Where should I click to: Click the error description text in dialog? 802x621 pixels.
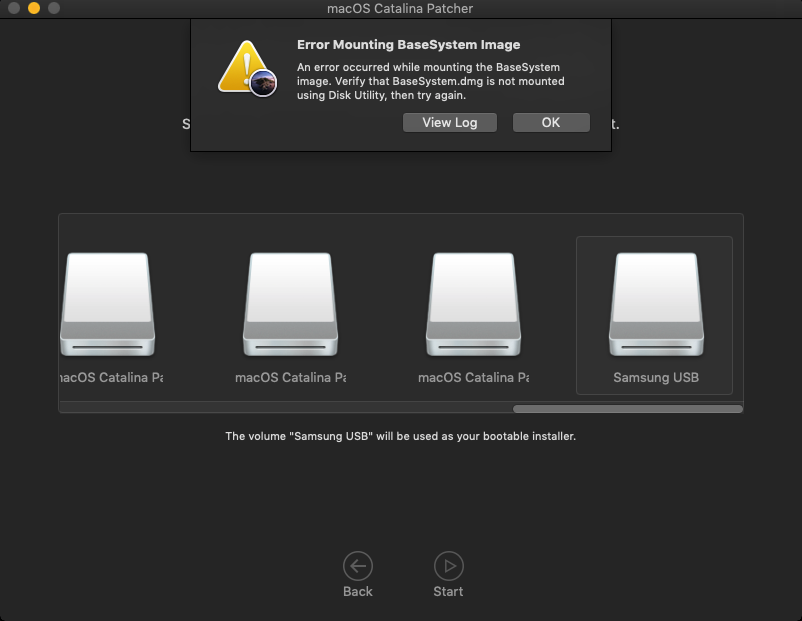[431, 81]
